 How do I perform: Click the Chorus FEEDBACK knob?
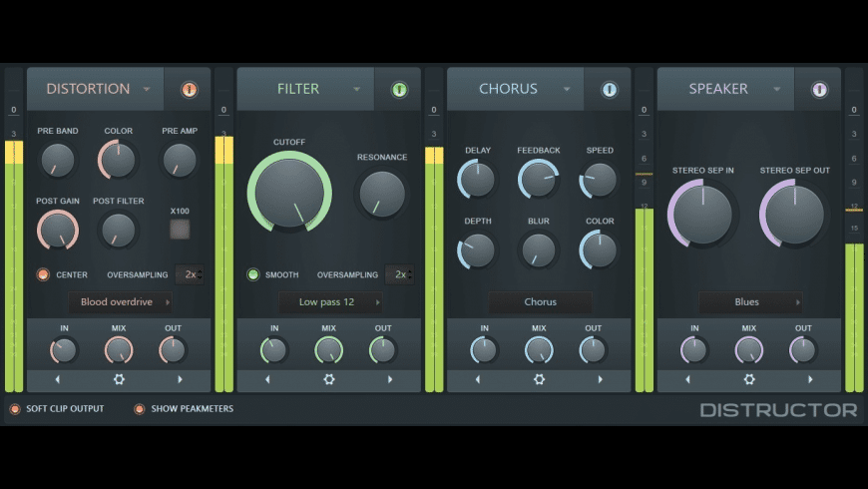pos(538,179)
